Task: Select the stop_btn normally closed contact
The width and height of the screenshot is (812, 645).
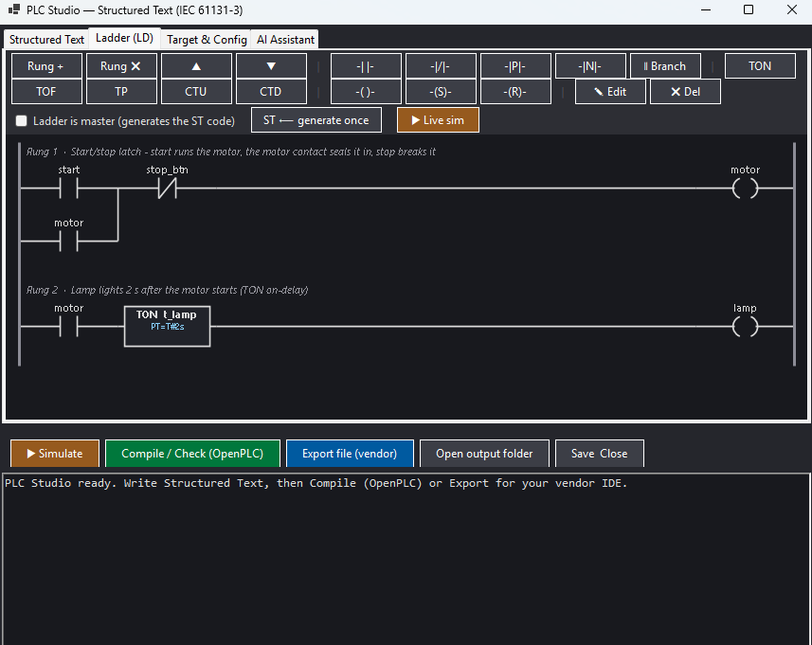Action: (x=167, y=188)
